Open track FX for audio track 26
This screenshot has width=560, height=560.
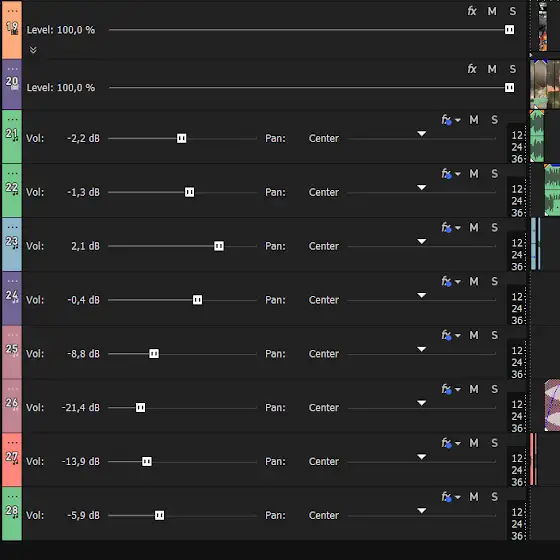(446, 389)
